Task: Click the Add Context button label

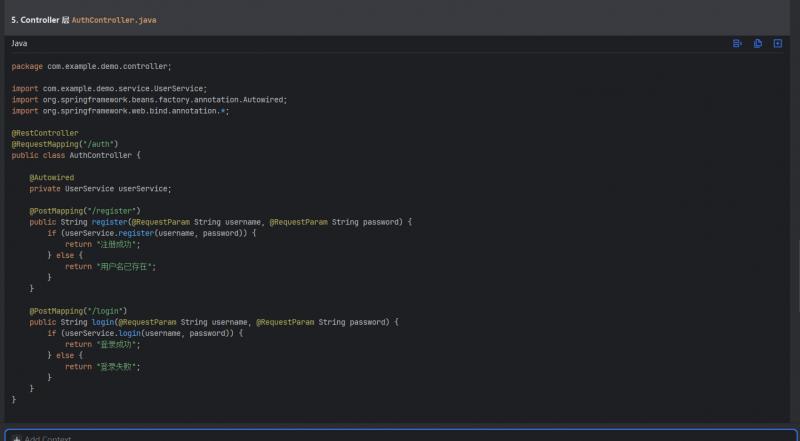Action: (x=47, y=438)
